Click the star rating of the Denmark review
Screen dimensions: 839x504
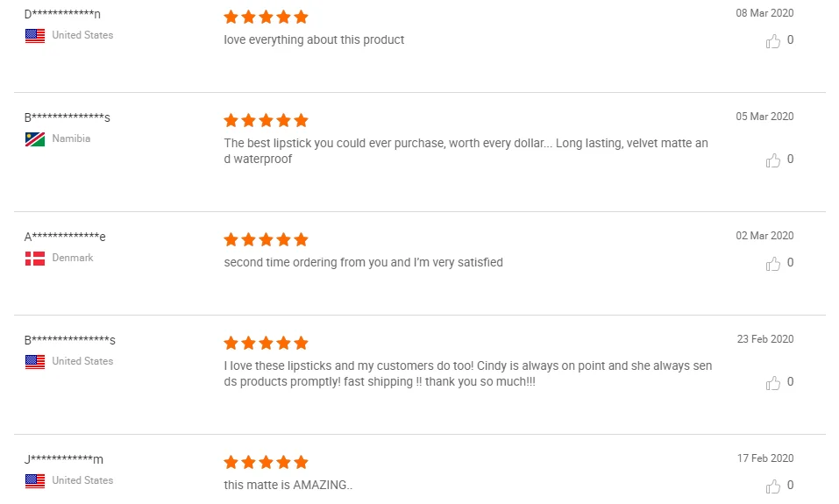point(266,239)
